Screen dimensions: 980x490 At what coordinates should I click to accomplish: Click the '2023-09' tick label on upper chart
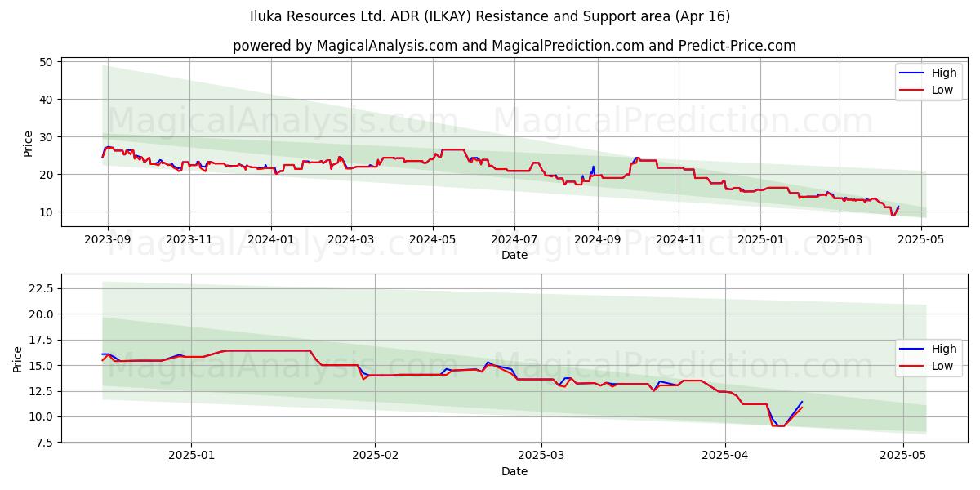pyautogui.click(x=108, y=239)
